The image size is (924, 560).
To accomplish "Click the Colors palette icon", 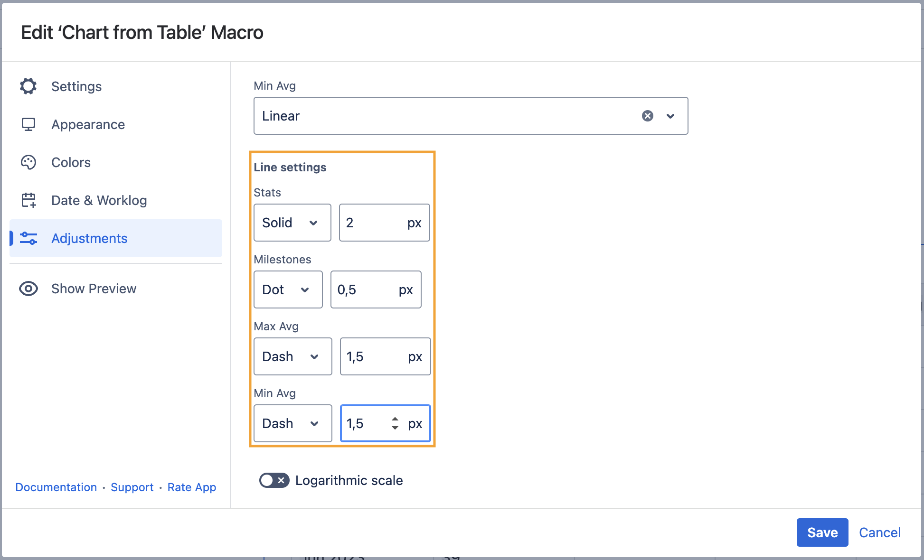I will click(x=28, y=162).
